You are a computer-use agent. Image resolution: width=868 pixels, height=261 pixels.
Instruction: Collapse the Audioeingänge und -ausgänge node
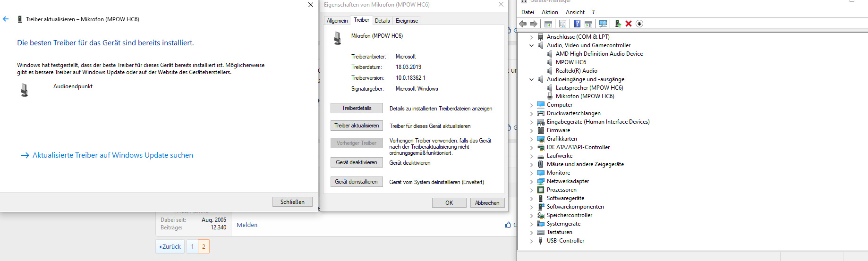point(531,79)
